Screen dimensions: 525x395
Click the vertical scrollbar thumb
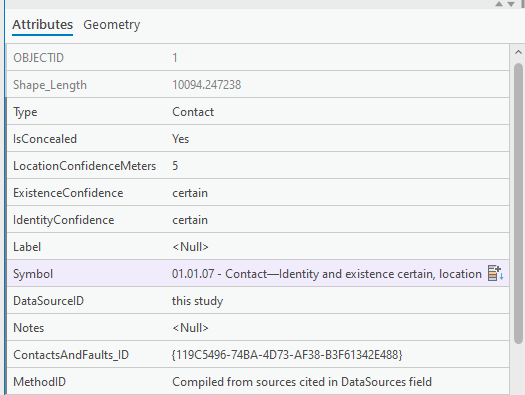(x=518, y=203)
